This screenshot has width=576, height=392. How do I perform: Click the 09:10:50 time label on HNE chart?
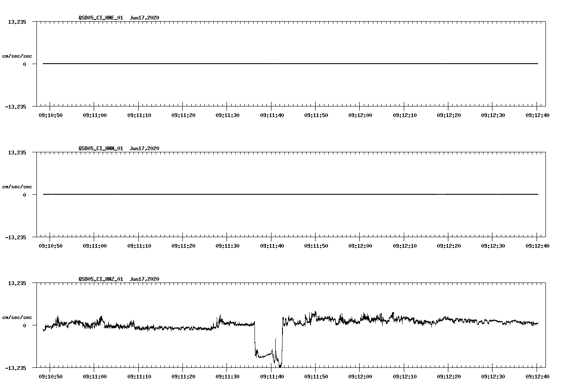click(50, 115)
